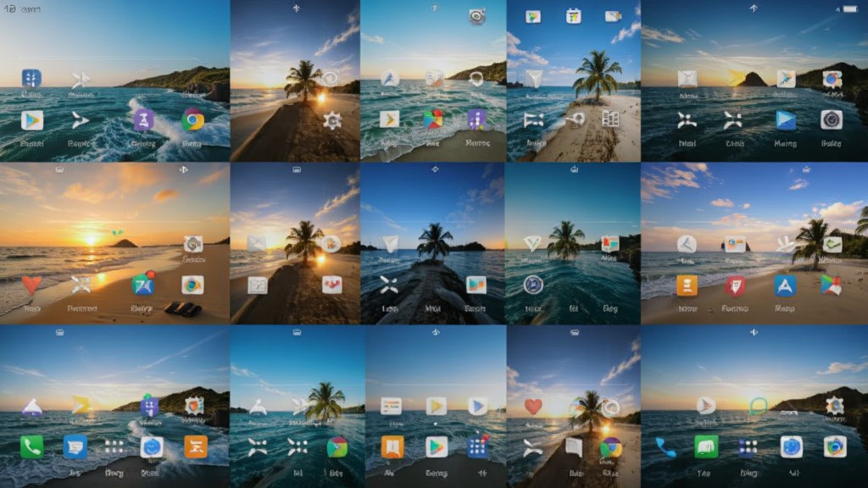The image size is (868, 488).
Task: Open the blue play triangle icon
Action: 786,120
